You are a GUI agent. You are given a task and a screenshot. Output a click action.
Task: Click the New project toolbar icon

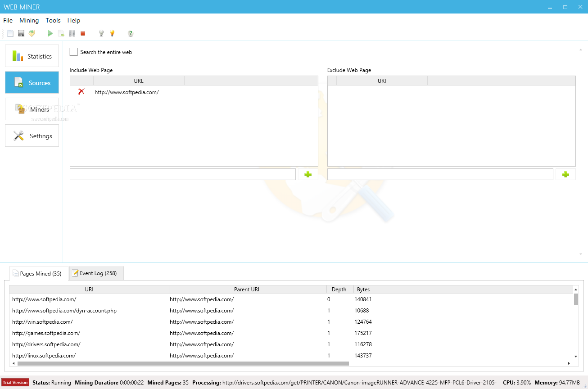click(10, 33)
